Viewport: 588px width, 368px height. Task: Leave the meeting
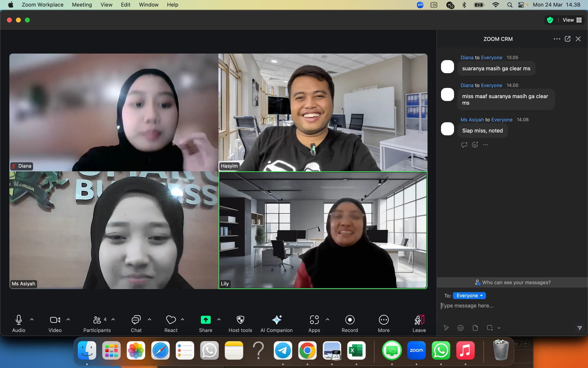419,323
